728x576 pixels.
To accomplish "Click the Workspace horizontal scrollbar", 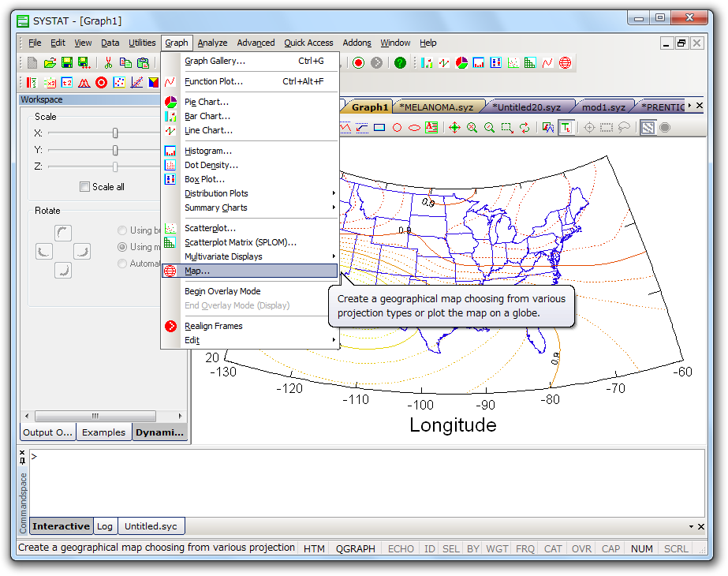I will [103, 416].
